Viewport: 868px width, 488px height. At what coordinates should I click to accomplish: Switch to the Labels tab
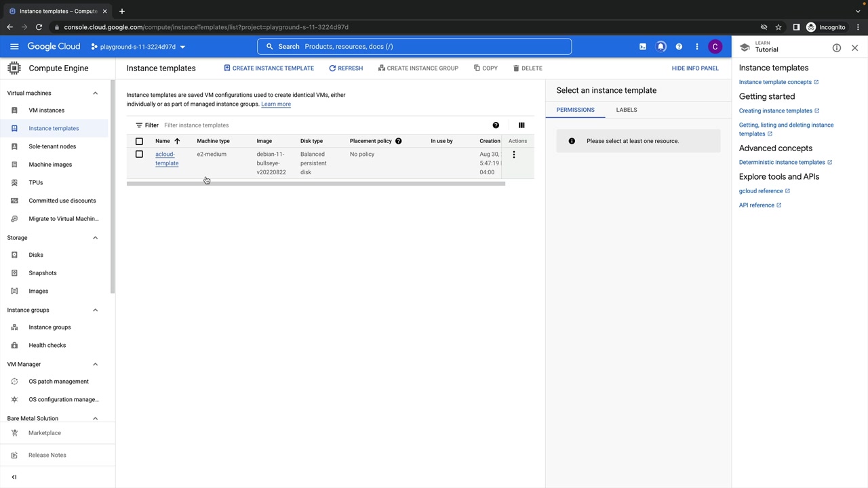(627, 110)
